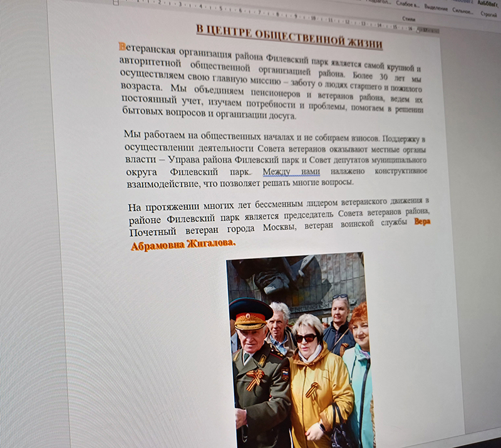Click the word "бессменным"
Viewport: 501px width, 448px height.
click(279, 204)
